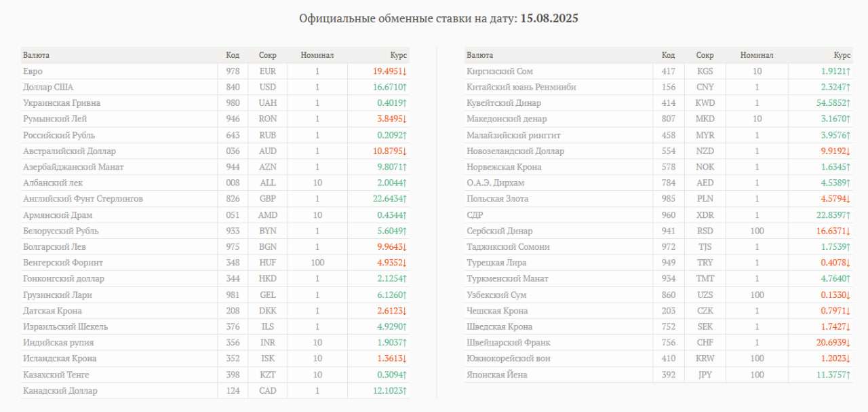Select Австралийский Доллар row text

(69, 151)
